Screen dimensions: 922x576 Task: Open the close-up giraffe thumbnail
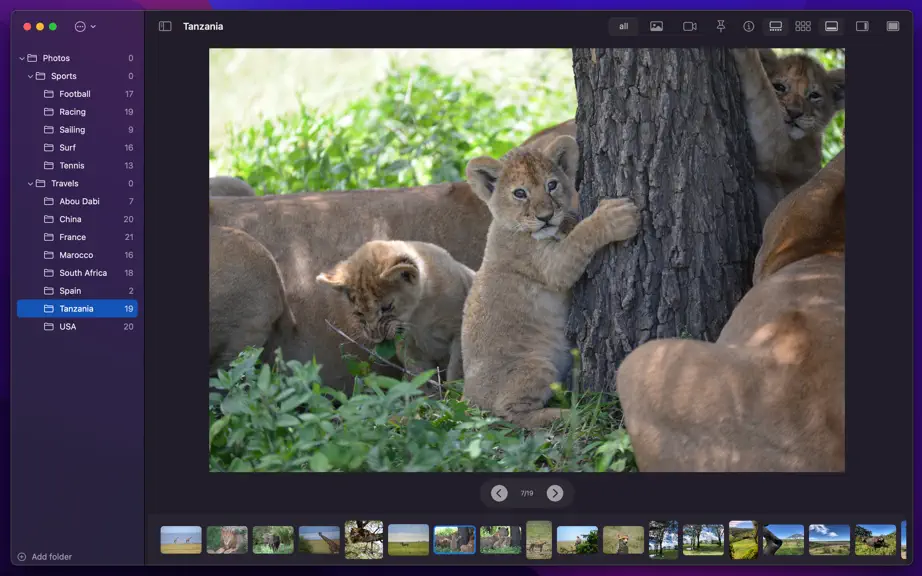pyautogui.click(x=319, y=540)
